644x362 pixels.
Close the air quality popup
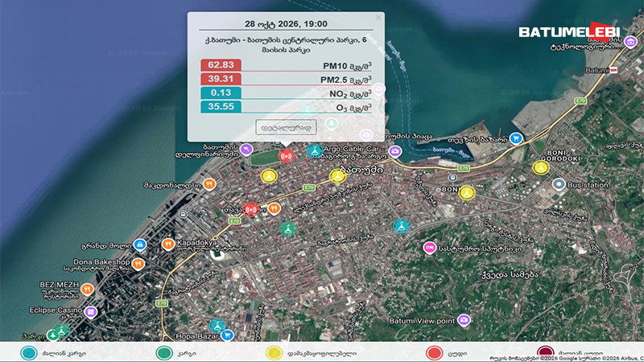click(378, 18)
